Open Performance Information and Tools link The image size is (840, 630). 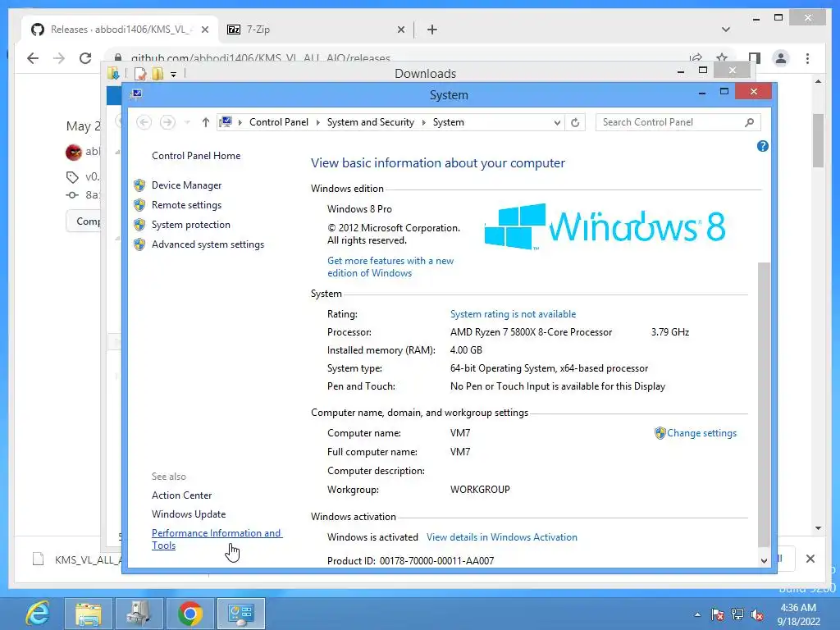[217, 540]
